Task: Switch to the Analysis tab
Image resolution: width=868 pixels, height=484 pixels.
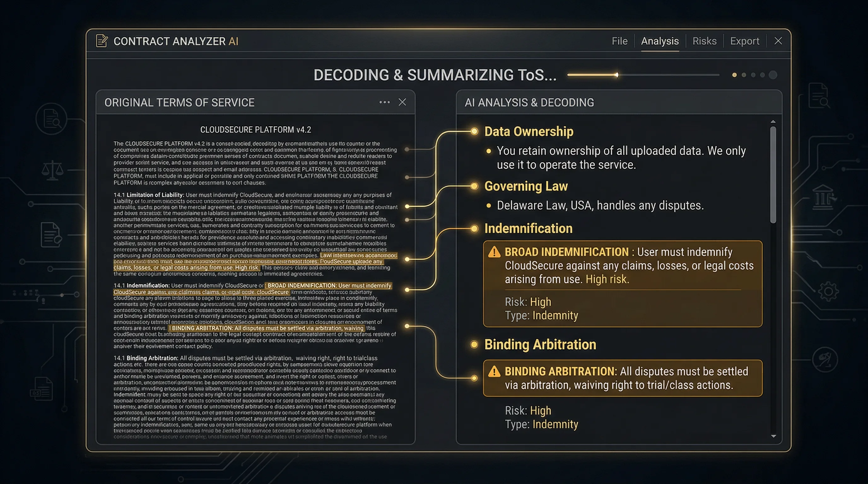Action: [x=660, y=41]
